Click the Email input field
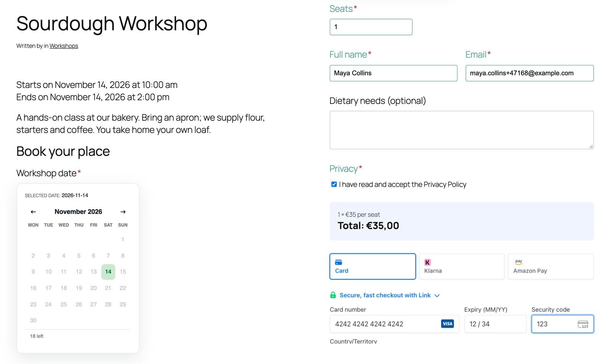 (530, 73)
